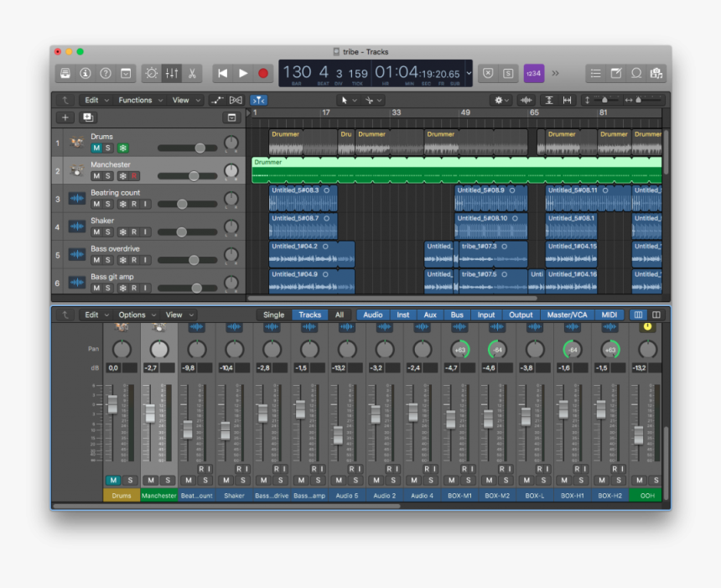This screenshot has height=588, width=721.
Task: Open the List Editors panel
Action: click(x=595, y=73)
